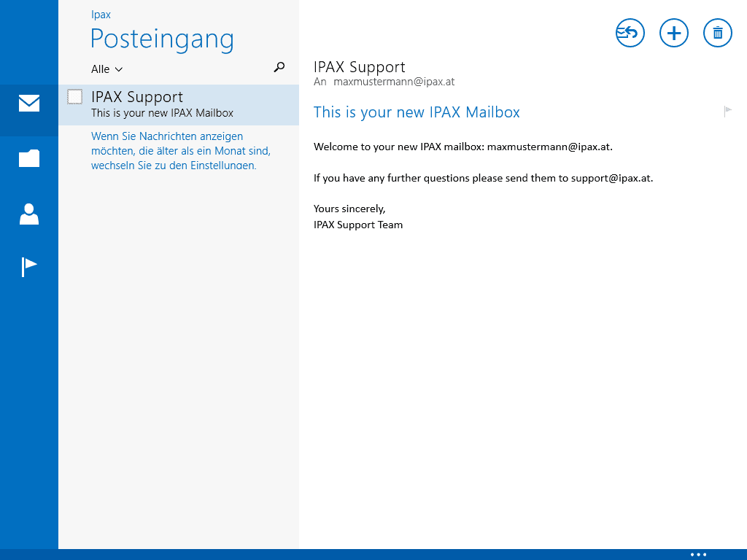Tick the IPAX Support message checkbox
Viewport: 747px width, 560px height.
[74, 96]
